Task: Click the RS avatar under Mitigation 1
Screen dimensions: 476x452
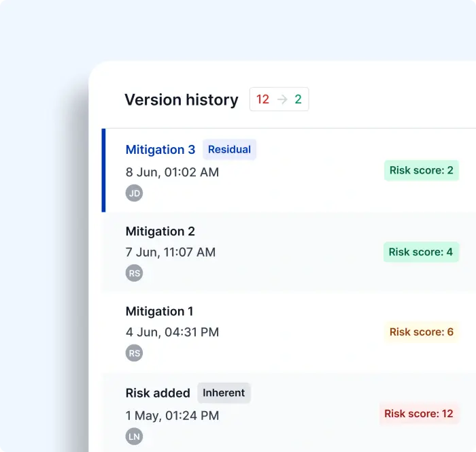Action: tap(135, 353)
